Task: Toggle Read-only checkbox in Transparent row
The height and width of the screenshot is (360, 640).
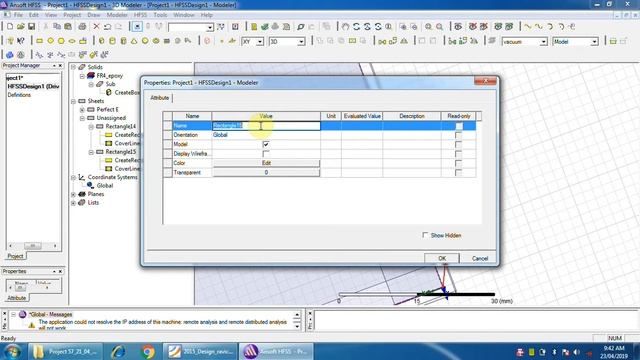Action: point(458,172)
